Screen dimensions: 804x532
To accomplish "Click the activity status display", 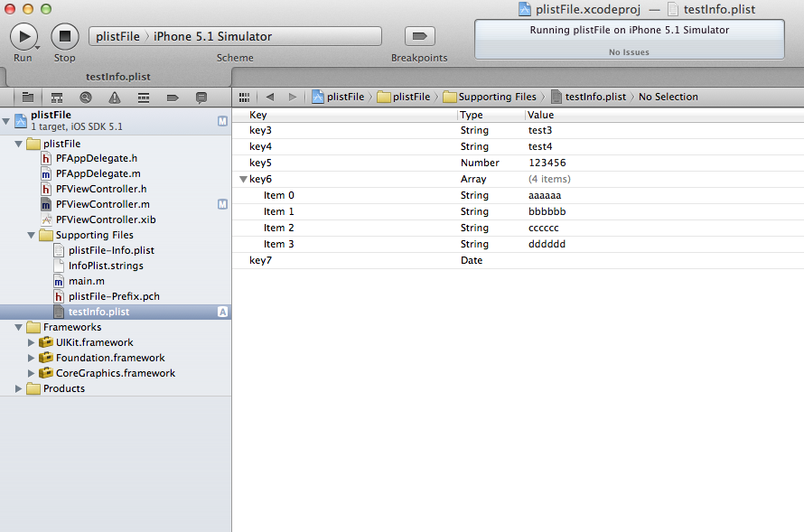I will [x=629, y=40].
